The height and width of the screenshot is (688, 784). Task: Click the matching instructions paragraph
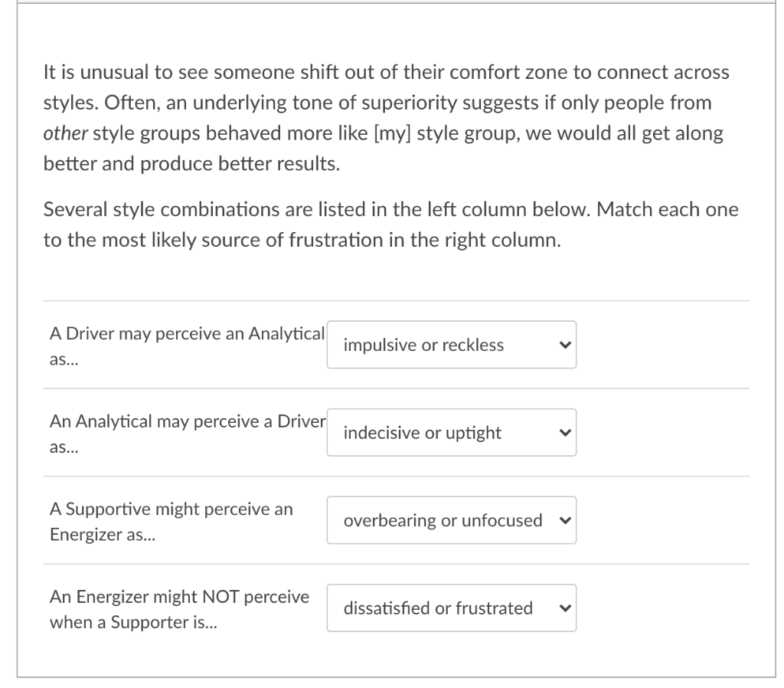[x=383, y=224]
